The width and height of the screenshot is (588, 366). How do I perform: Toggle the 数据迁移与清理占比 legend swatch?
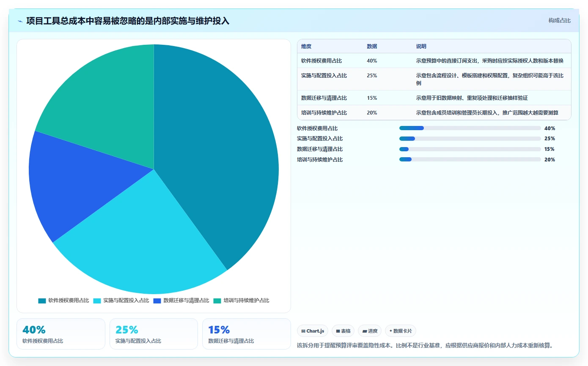tap(157, 301)
